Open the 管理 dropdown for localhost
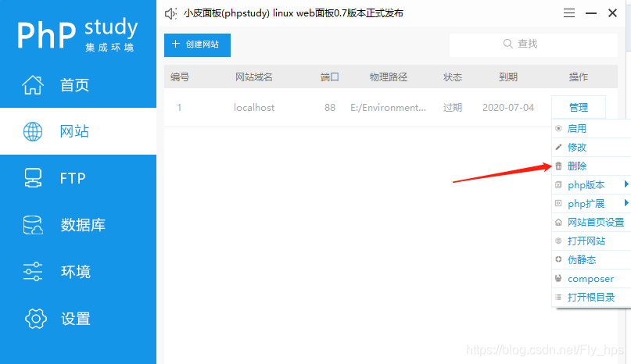This screenshot has height=364, width=631. (579, 107)
